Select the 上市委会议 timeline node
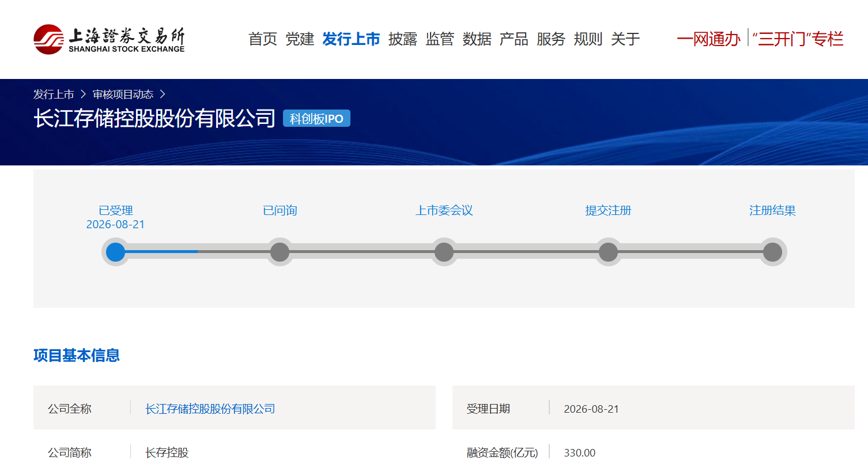868x468 pixels. [x=444, y=252]
